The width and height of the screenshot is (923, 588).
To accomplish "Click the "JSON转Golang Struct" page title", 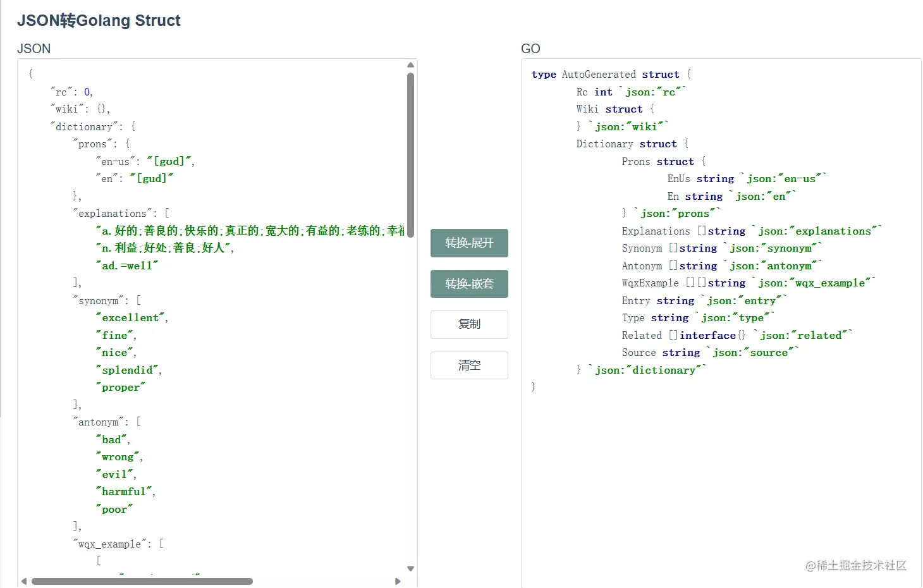I will click(x=99, y=21).
